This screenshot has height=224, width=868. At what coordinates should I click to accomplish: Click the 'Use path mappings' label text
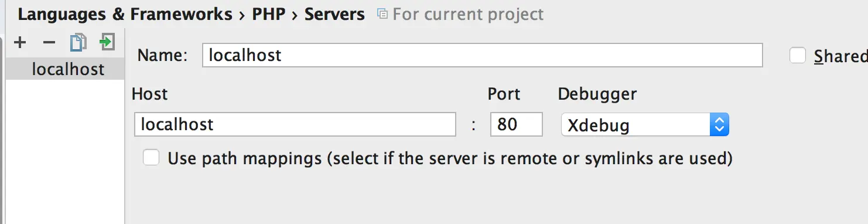pos(450,158)
